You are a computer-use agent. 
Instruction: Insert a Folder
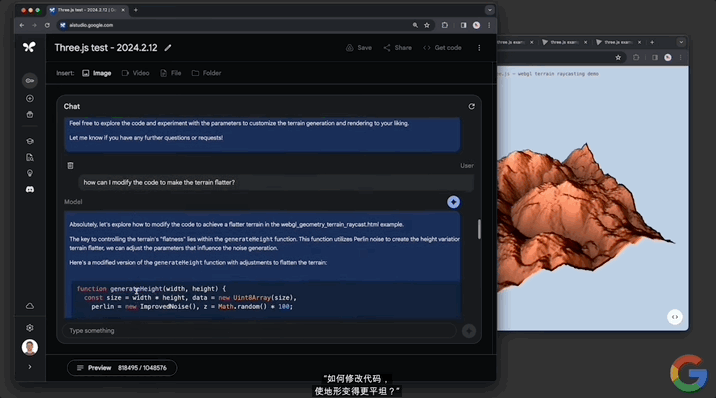(x=206, y=73)
